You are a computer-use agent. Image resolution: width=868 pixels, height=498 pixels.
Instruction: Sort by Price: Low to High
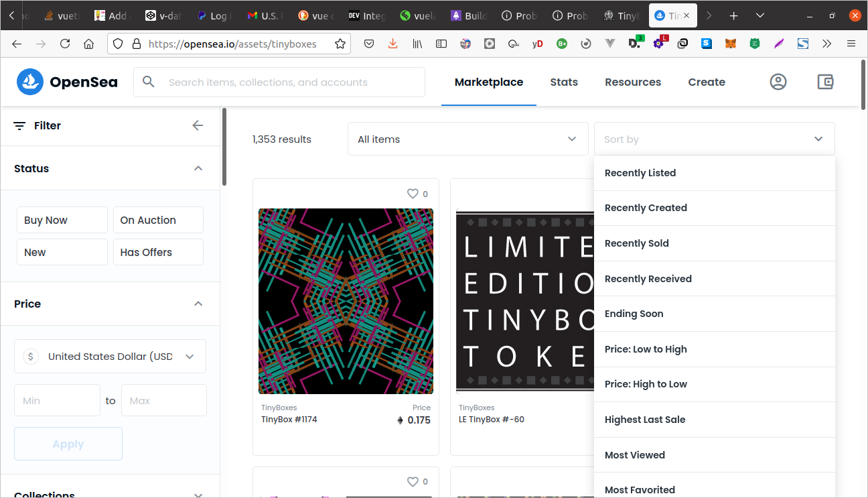click(714, 349)
